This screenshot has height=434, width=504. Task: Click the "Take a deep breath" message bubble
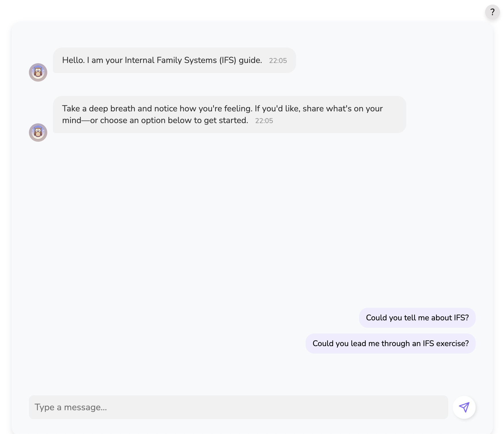(x=229, y=115)
